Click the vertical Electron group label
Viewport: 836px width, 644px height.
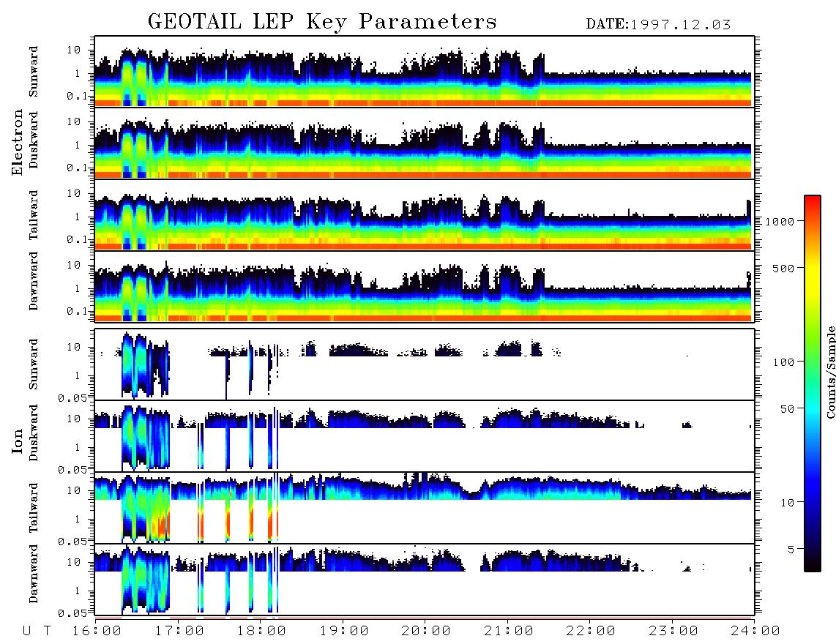tap(18, 143)
